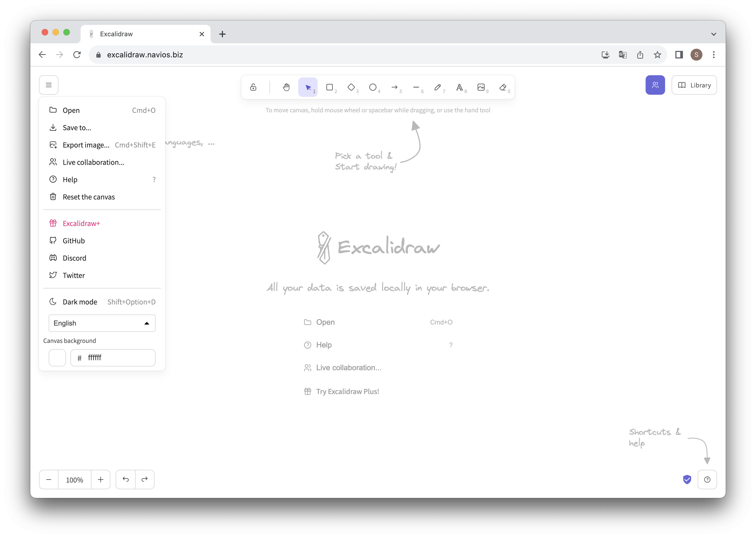Open a new browser tab
Screen dimensions: 756x538
(x=222, y=34)
